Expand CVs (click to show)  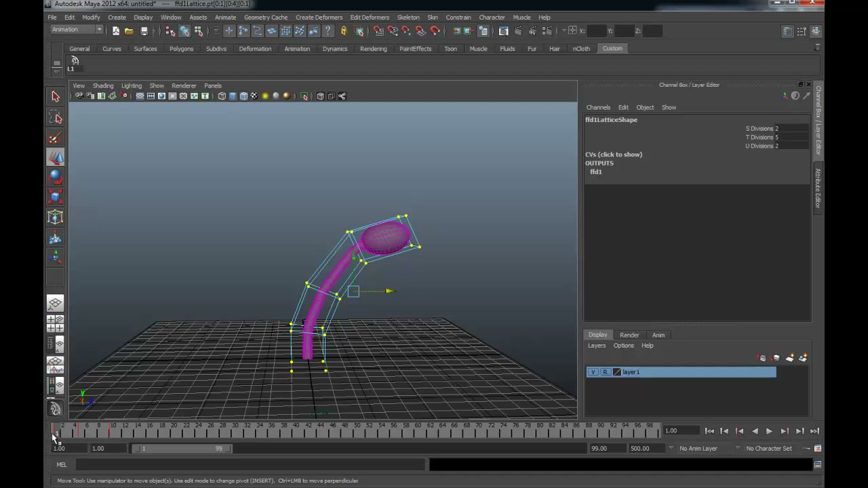(614, 155)
